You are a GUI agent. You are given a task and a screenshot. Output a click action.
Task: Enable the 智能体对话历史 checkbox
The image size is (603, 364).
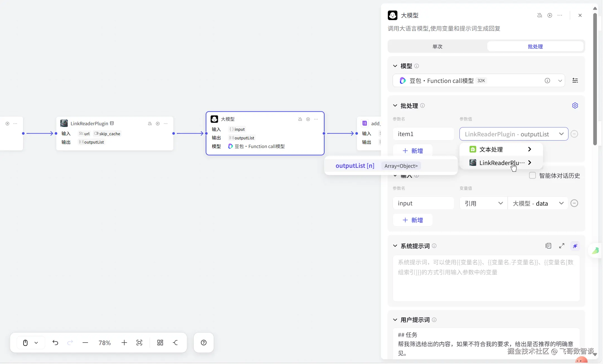(x=532, y=176)
